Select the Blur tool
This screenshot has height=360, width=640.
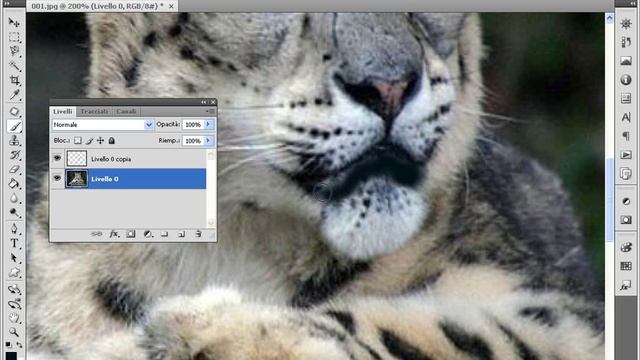tap(14, 198)
